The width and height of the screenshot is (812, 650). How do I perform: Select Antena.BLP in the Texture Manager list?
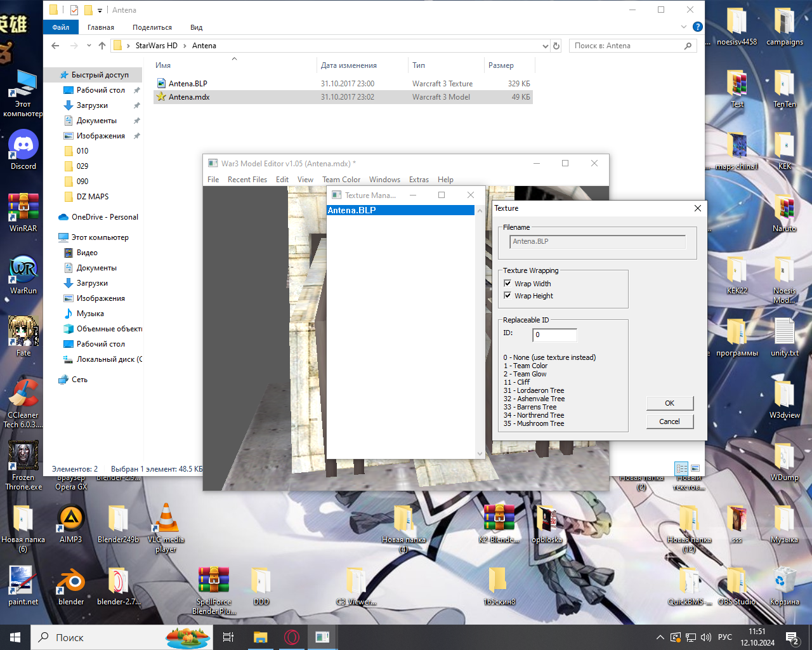pyautogui.click(x=400, y=210)
